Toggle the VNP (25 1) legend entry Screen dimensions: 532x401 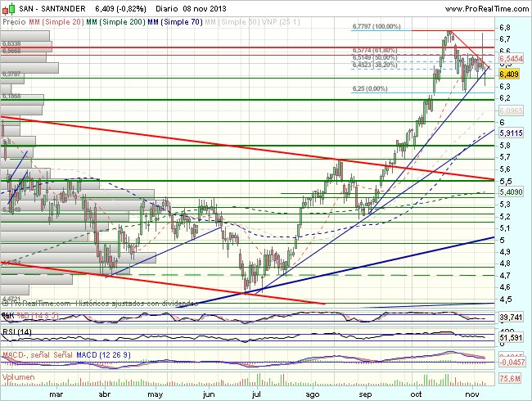281,22
